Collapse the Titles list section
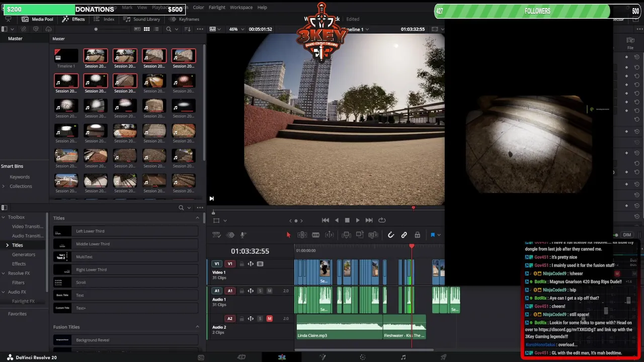 coord(197,218)
